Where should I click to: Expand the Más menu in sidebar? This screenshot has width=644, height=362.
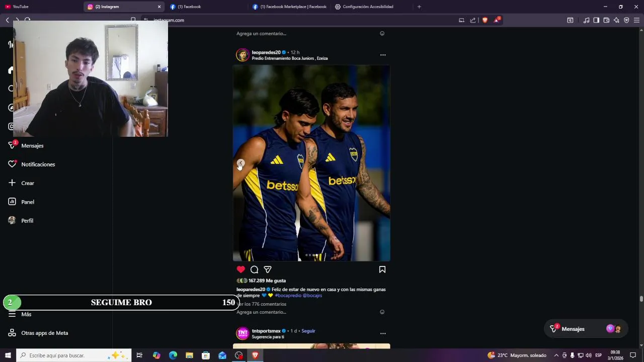tap(20, 314)
